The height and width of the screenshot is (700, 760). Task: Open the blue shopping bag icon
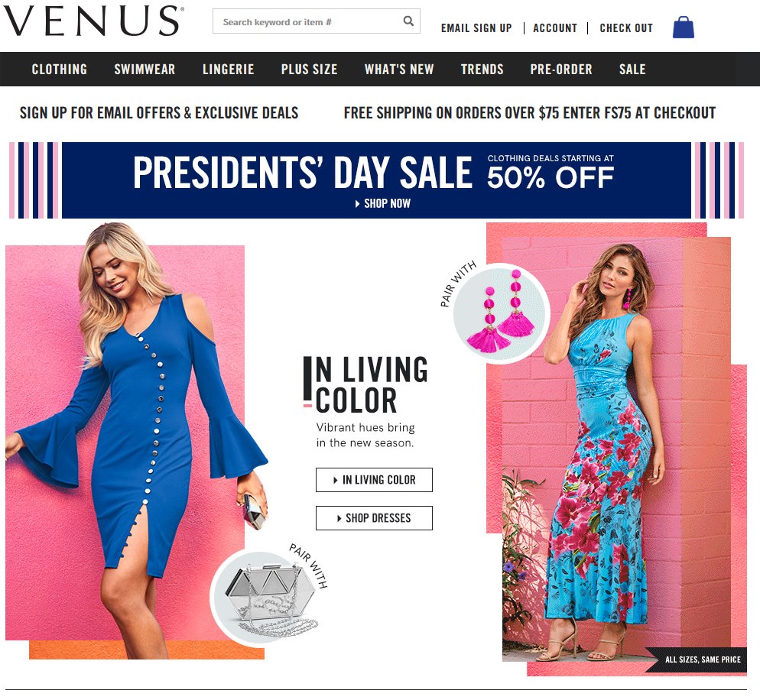(684, 27)
